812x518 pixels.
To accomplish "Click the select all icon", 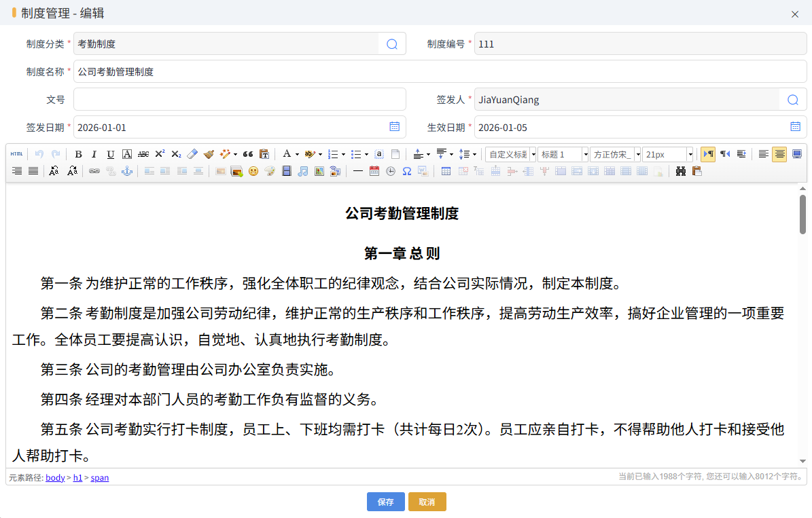I will [379, 154].
